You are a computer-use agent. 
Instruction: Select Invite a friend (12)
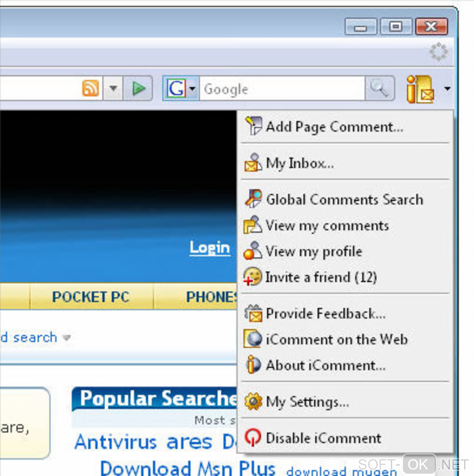[x=345, y=277]
